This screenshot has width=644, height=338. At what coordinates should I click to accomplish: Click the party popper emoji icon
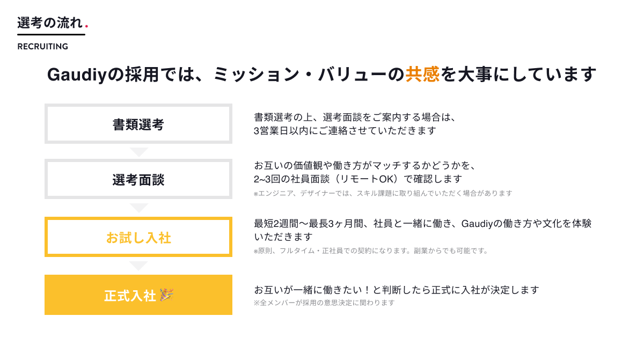pyautogui.click(x=167, y=295)
